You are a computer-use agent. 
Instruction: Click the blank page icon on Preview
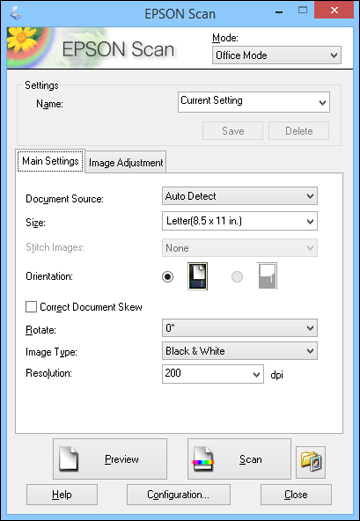pos(68,459)
